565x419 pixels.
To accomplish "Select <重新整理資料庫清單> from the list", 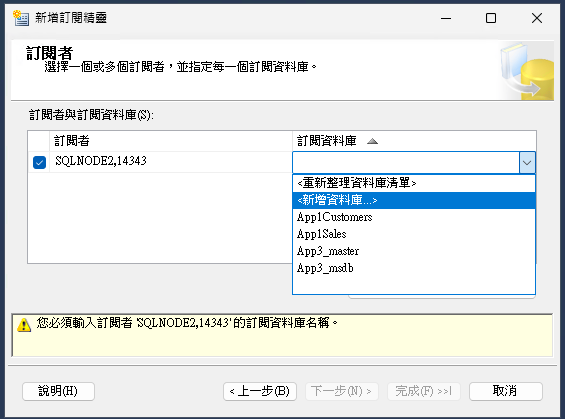I will tap(414, 183).
